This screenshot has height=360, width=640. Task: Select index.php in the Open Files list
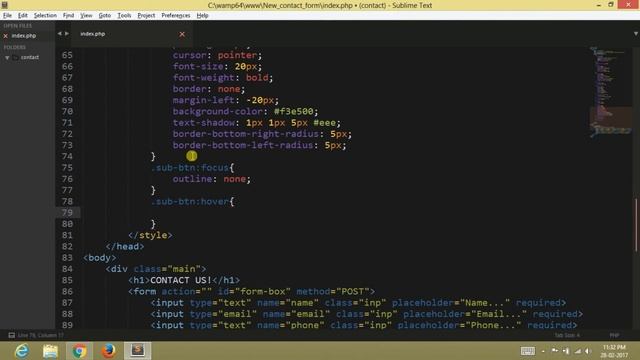pyautogui.click(x=24, y=36)
